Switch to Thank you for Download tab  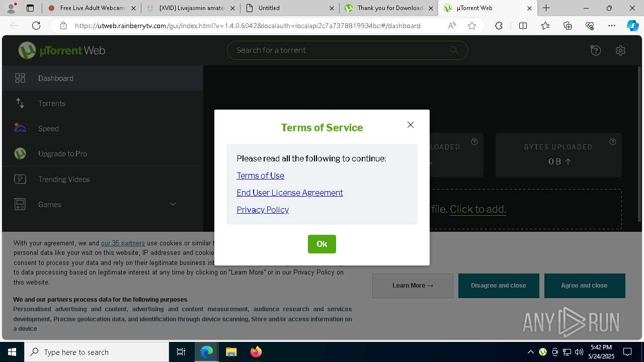389,8
